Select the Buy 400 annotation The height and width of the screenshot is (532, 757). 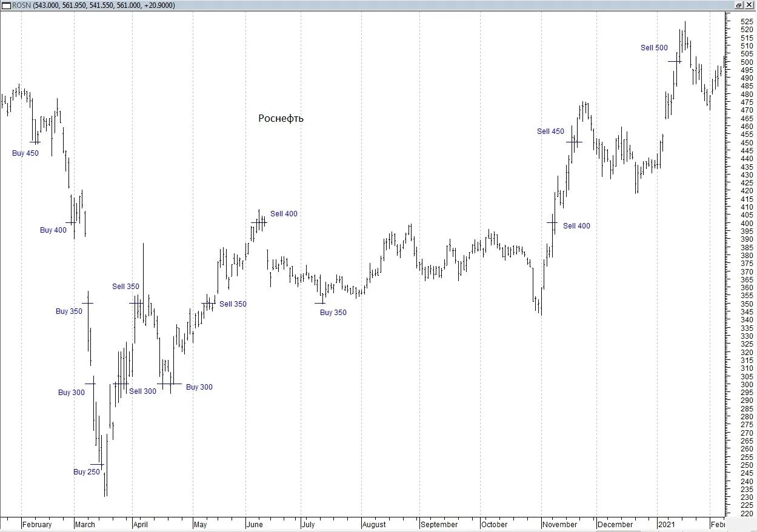pos(53,230)
